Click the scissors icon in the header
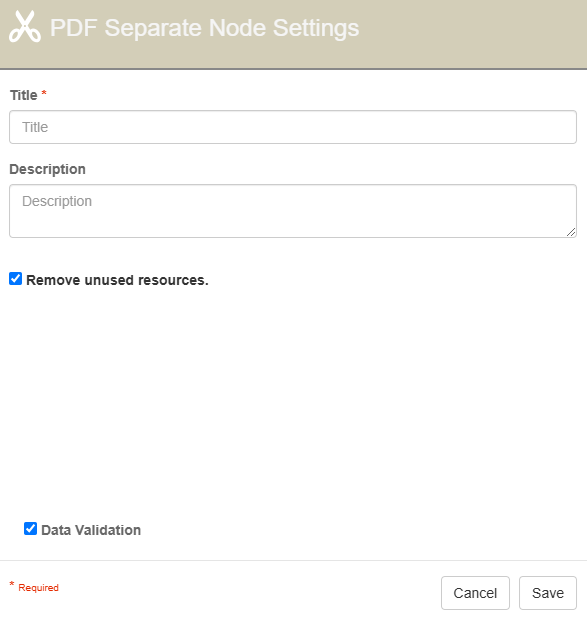Screen dimensions: 587x619 [x=25, y=26]
